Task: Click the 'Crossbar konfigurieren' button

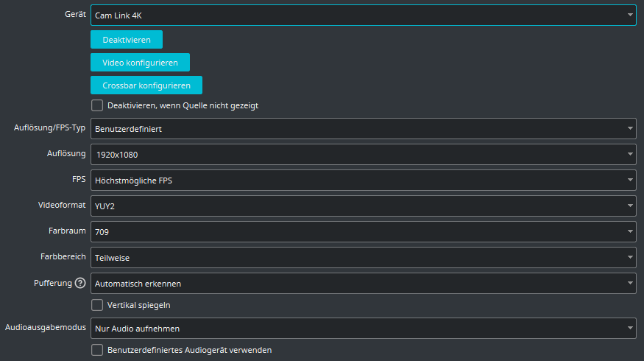Action: tap(146, 85)
